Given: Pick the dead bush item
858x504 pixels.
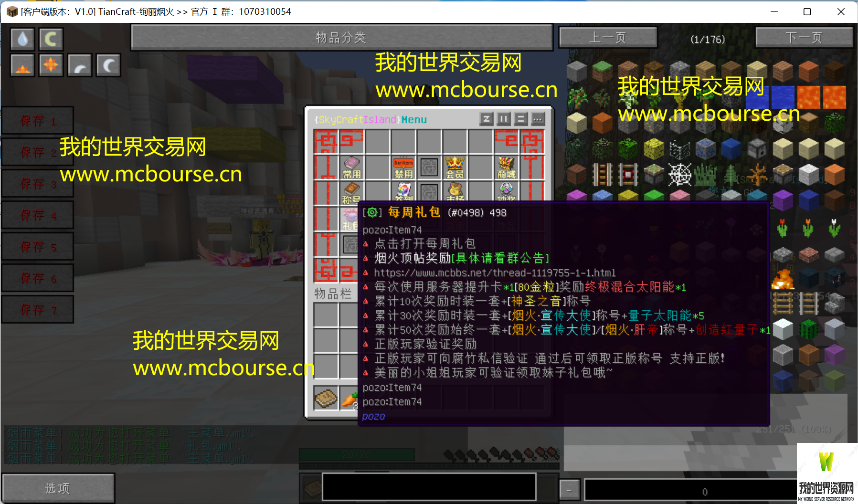Looking at the screenshot, I should 757,174.
